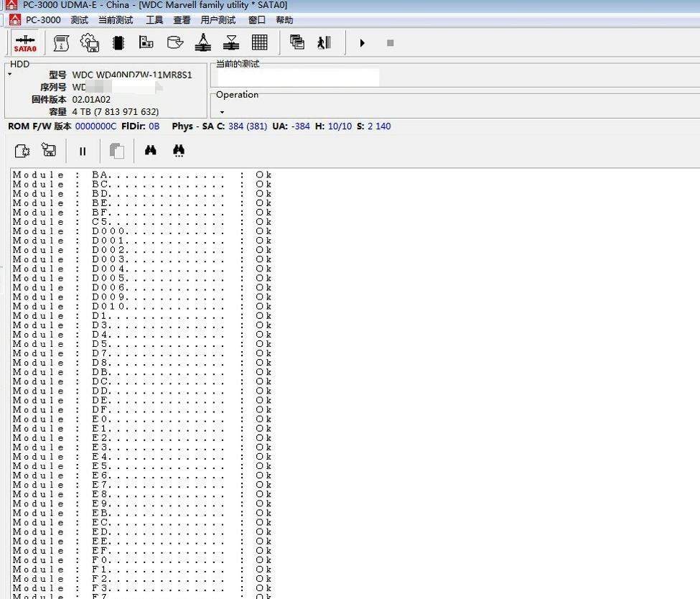Screen dimensions: 700x599
Task: Click the SATA0 port selection icon
Action: [x=25, y=43]
